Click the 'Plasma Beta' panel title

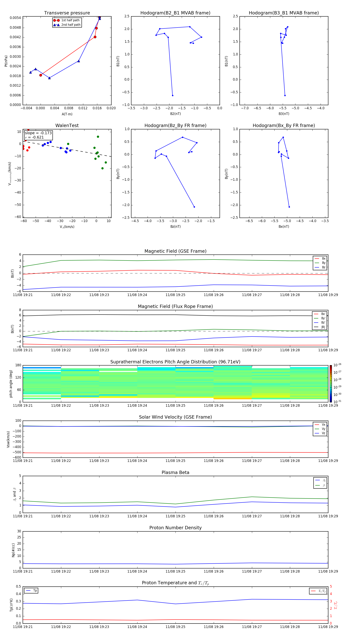coord(175,473)
